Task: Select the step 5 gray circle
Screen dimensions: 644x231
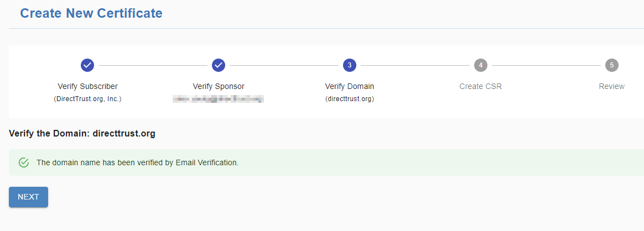Action: 611,65
